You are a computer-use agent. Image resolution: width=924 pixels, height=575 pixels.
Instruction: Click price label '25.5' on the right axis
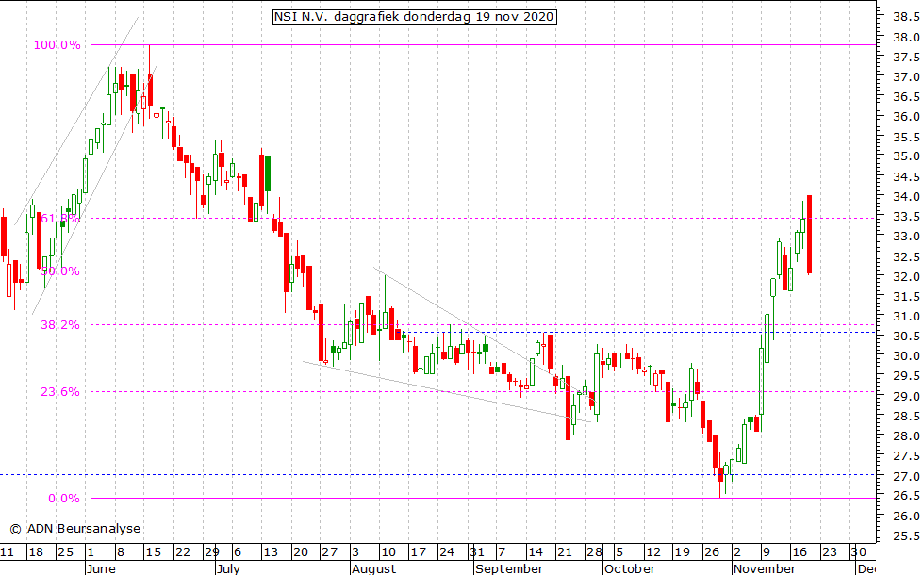coord(906,536)
